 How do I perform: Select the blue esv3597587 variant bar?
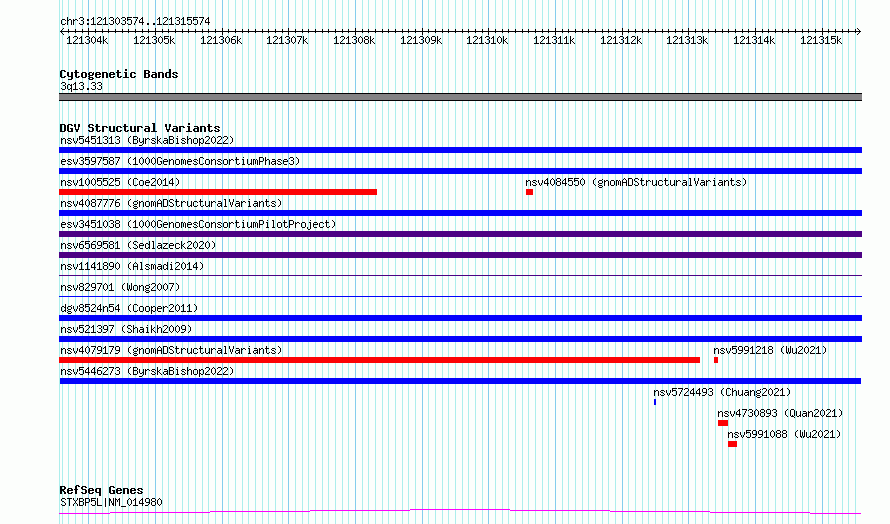460,171
